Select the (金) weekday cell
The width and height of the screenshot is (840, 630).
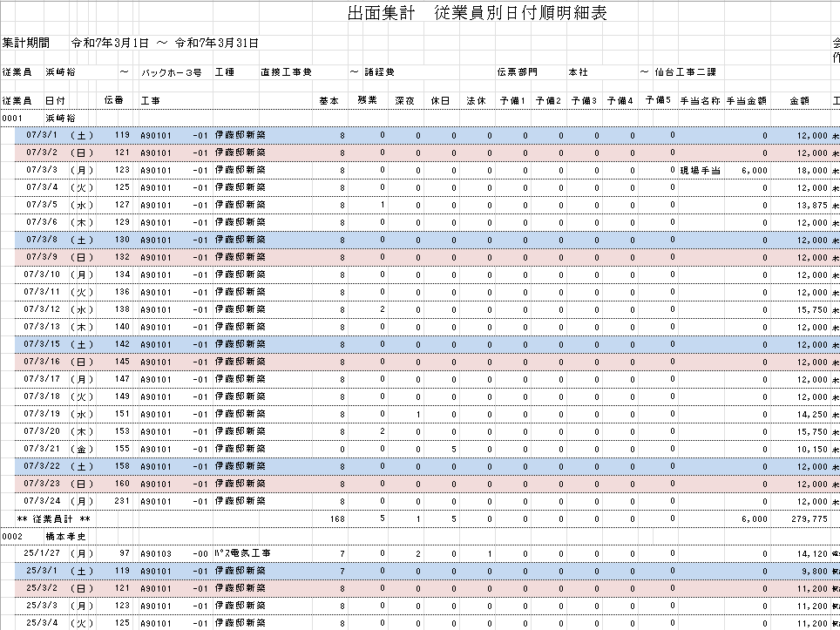pyautogui.click(x=82, y=449)
